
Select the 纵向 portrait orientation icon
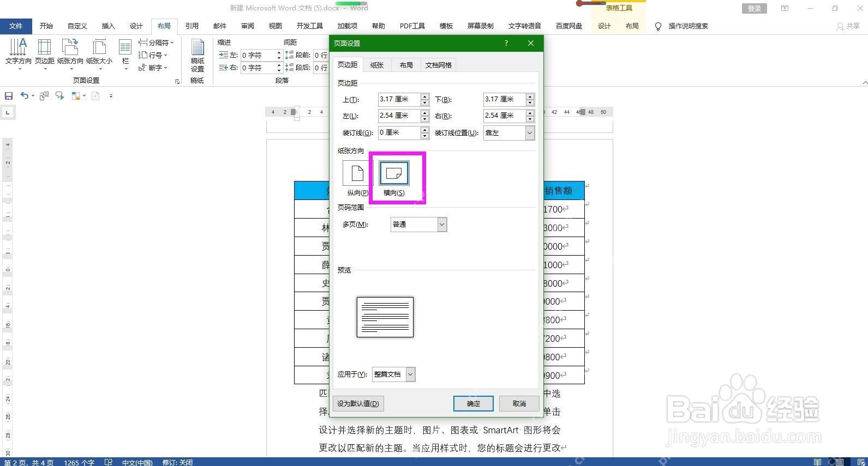tap(357, 173)
